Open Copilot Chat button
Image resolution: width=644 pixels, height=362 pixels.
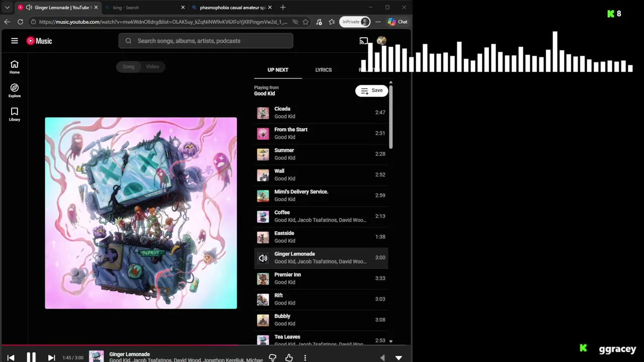(397, 22)
